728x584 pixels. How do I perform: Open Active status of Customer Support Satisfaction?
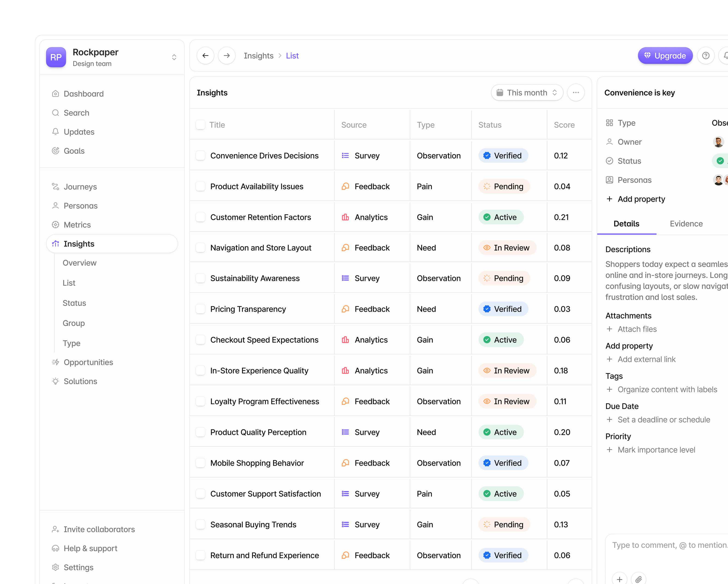tap(501, 494)
